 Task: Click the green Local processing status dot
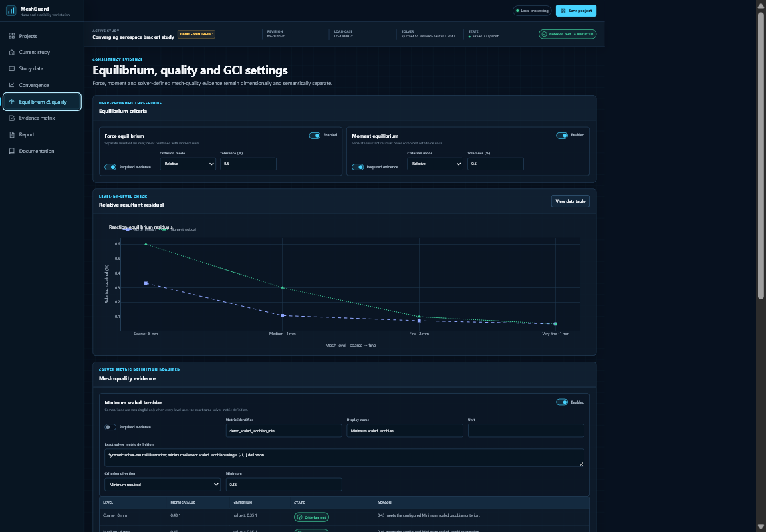pyautogui.click(x=517, y=11)
